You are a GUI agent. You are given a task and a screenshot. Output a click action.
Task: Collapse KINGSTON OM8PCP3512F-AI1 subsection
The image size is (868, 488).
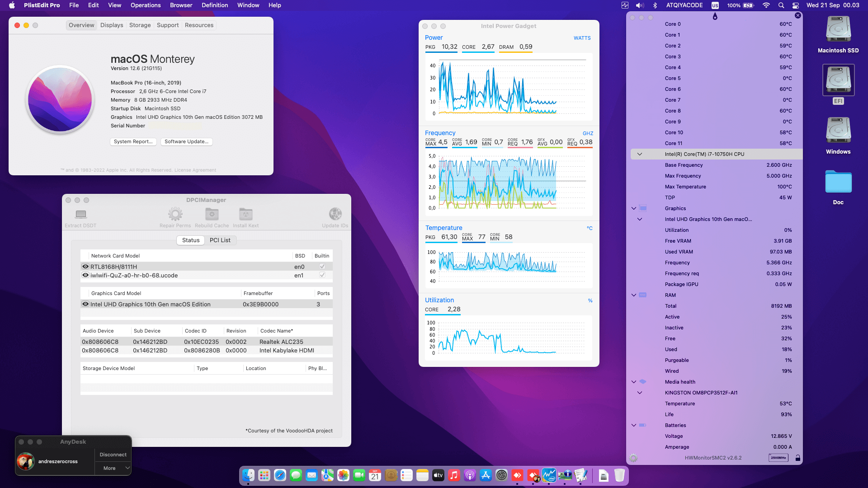point(640,393)
